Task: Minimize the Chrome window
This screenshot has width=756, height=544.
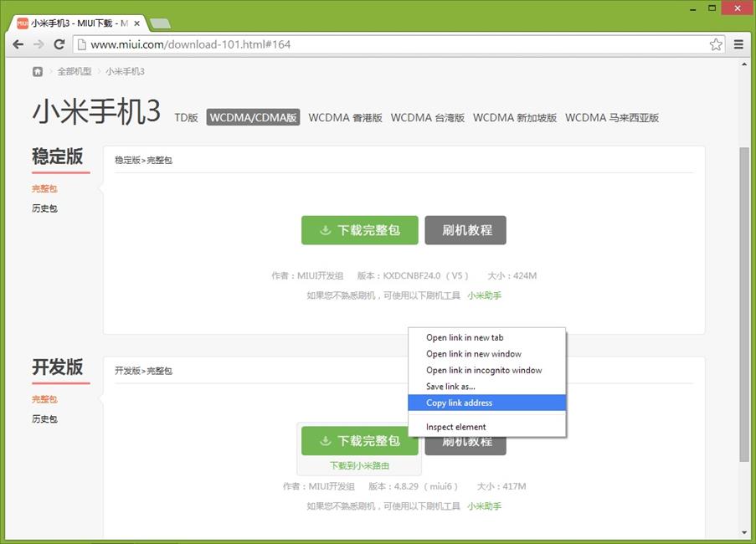Action: (693, 8)
